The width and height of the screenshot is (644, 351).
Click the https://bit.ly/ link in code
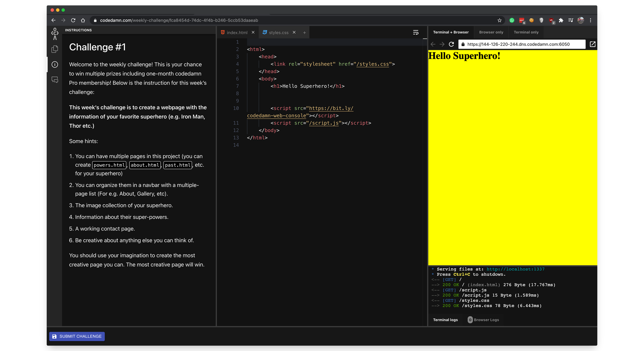331,108
